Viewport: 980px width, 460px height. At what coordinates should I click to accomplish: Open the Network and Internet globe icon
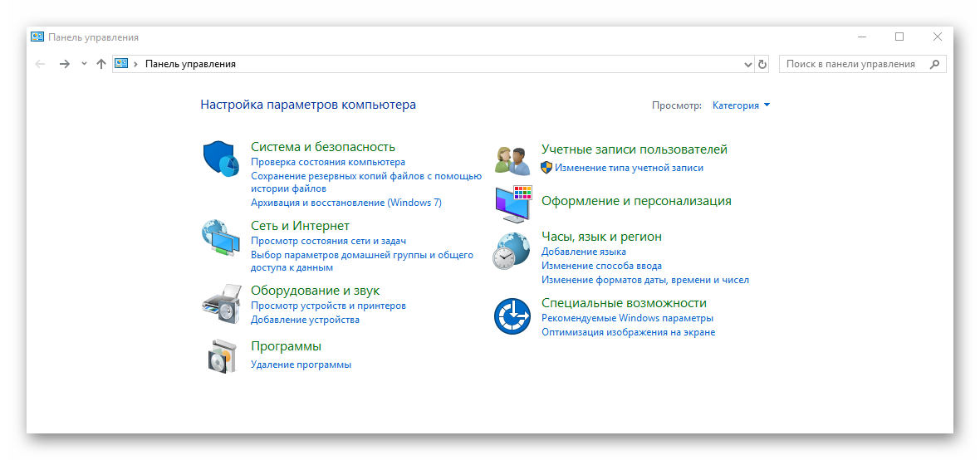pos(220,237)
